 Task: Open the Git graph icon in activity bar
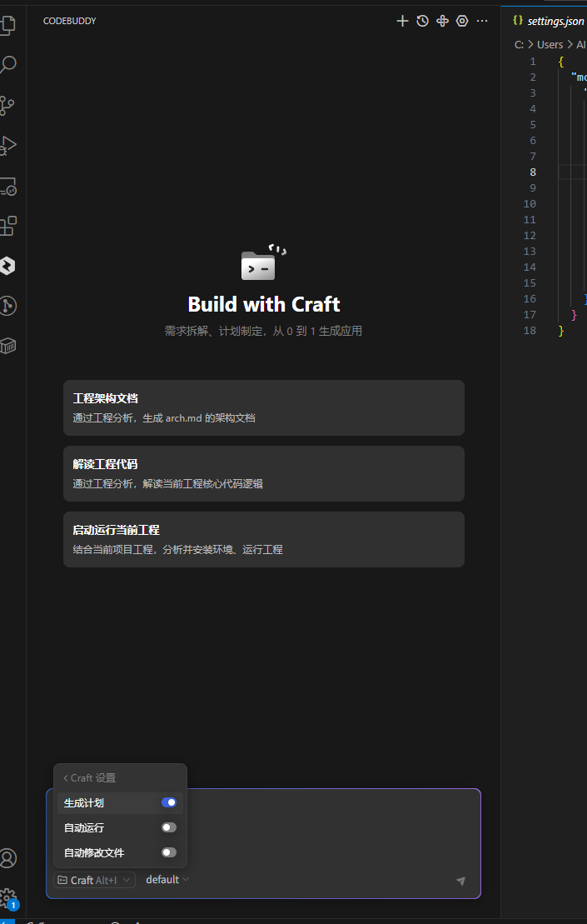click(7, 305)
